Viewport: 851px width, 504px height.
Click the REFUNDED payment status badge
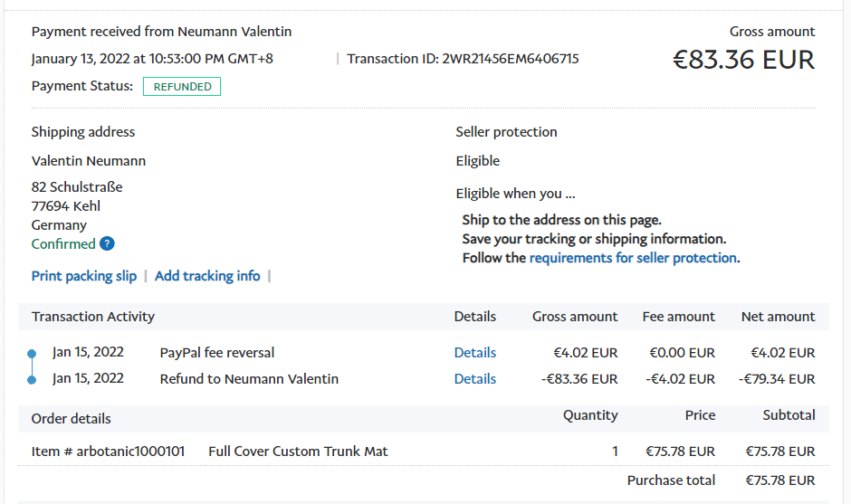(x=182, y=87)
